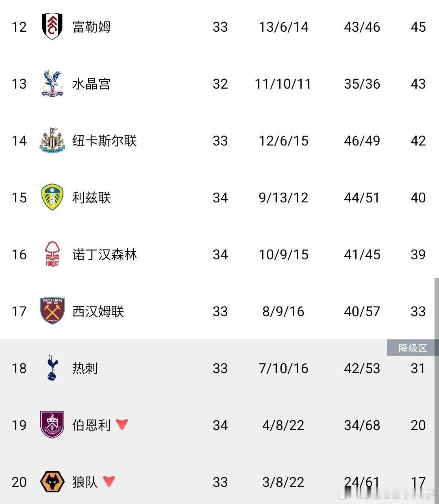Image resolution: width=439 pixels, height=504 pixels.
Task: Select the Crystal Palace crest icon
Action: point(52,84)
